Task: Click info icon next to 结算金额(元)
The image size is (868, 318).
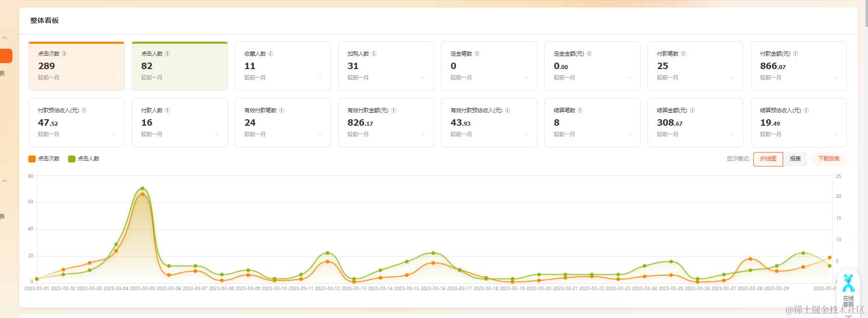Action: [692, 110]
